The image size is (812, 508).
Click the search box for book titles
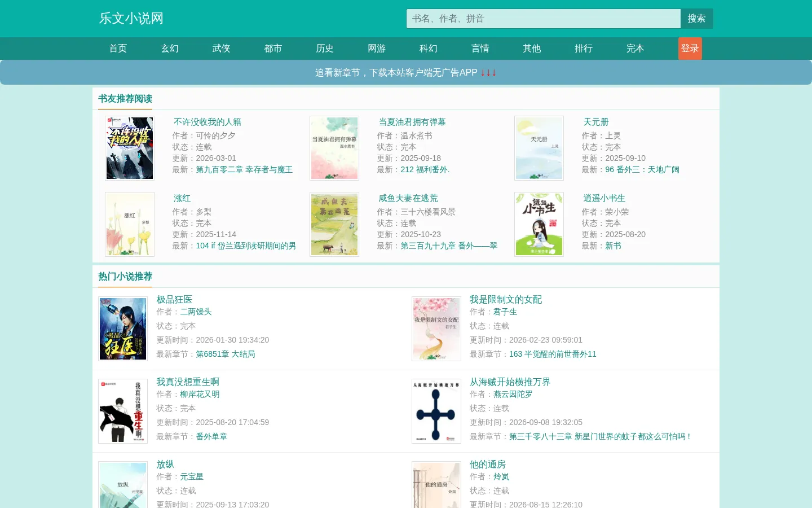tap(544, 19)
